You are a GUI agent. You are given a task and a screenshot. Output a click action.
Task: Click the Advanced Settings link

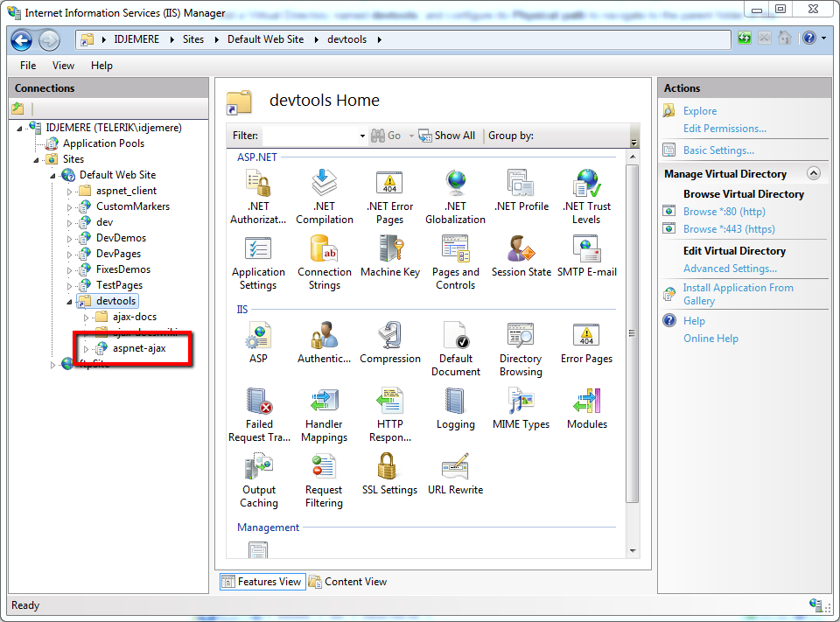tap(730, 269)
